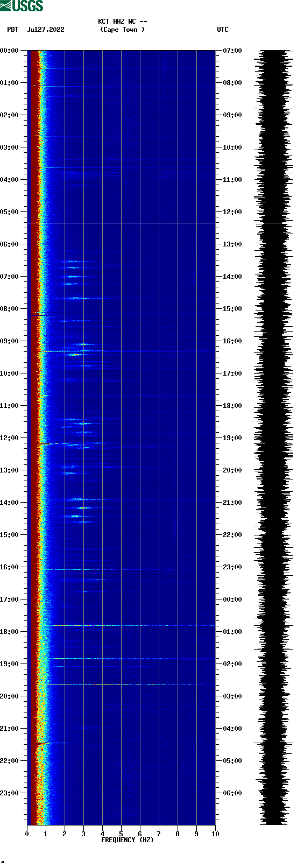The height and width of the screenshot is (868, 297).
Task: Click the 3 Hz frequency tick label
Action: [x=83, y=834]
